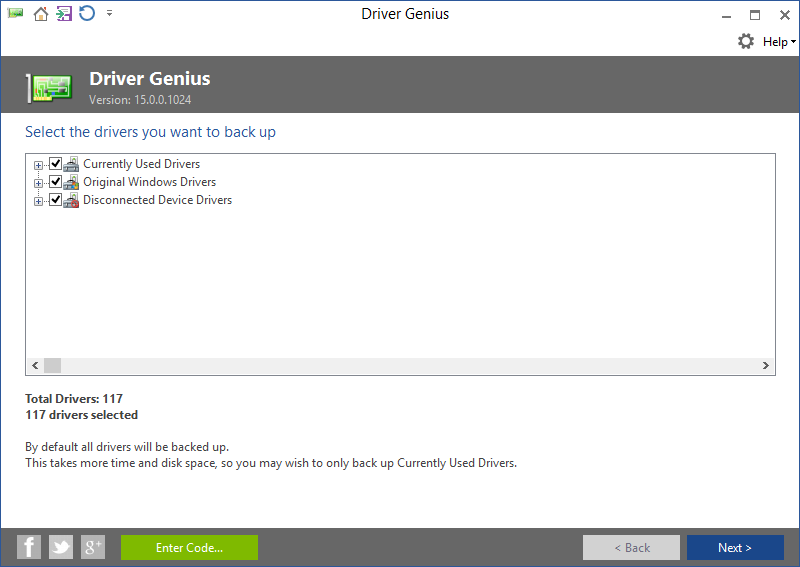Click the purple export list icon
Screen dimensions: 800x567
[x=64, y=14]
